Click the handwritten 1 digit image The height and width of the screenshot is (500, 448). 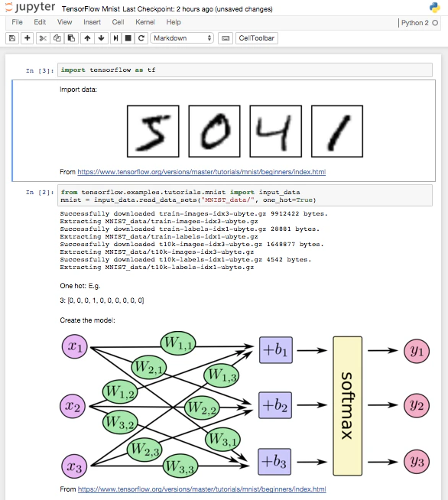337,131
